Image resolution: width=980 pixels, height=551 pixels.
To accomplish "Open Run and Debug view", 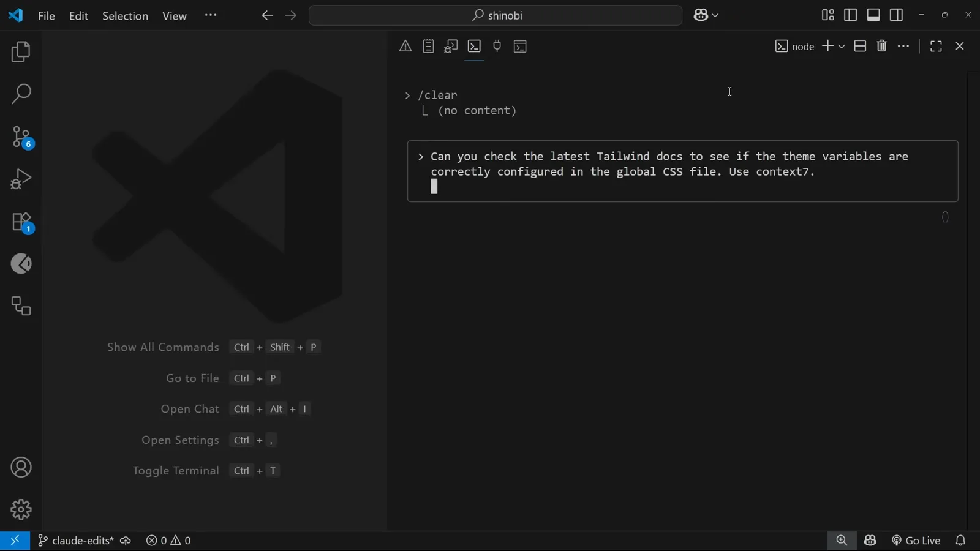I will pos(21,179).
